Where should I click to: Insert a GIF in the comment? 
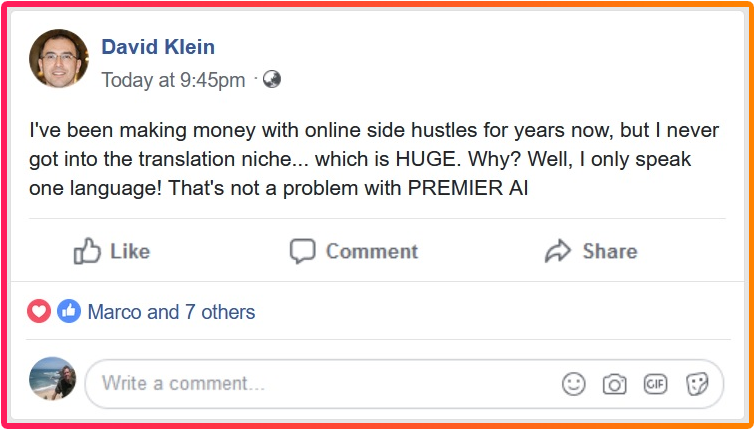(x=655, y=384)
